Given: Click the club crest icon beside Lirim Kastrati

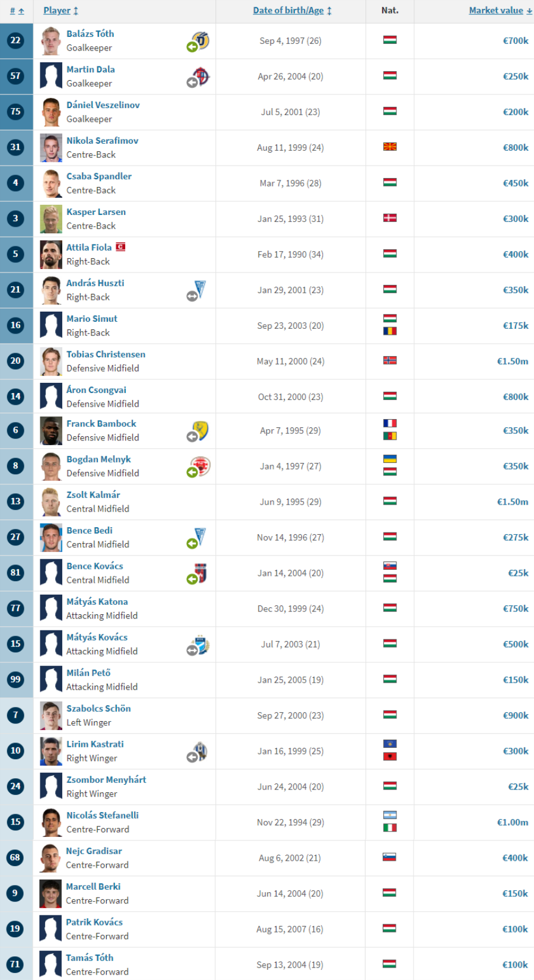Looking at the screenshot, I should [201, 751].
